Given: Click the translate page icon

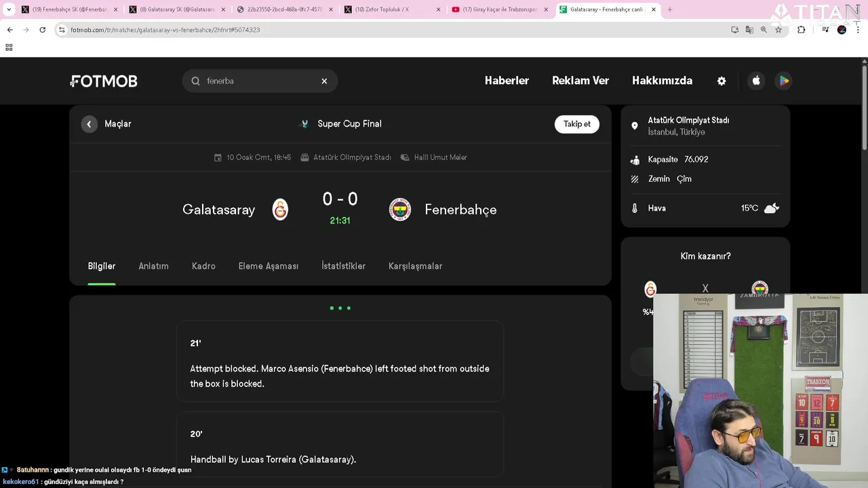Looking at the screenshot, I should (749, 30).
